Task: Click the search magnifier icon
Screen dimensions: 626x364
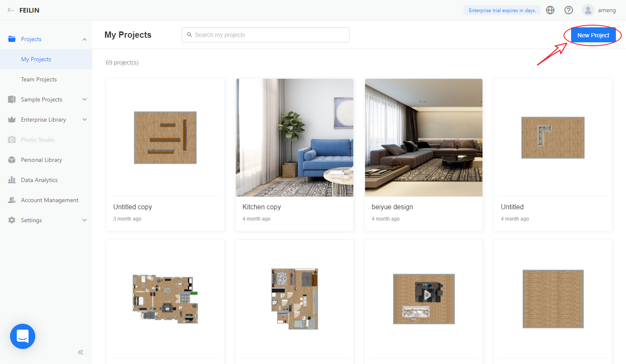Action: 189,35
